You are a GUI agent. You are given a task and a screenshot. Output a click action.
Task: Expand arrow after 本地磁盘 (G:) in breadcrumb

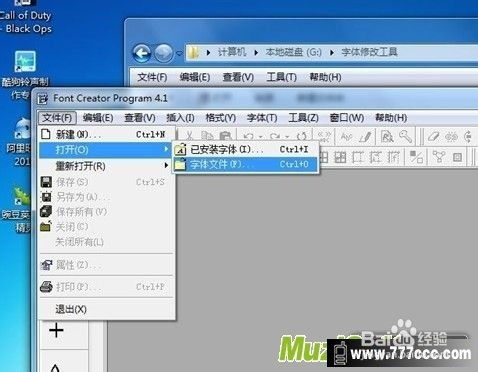click(332, 52)
